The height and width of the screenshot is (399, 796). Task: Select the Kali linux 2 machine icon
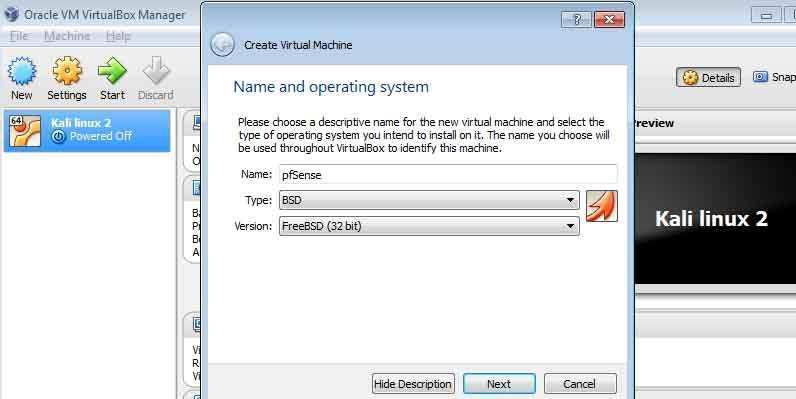24,130
